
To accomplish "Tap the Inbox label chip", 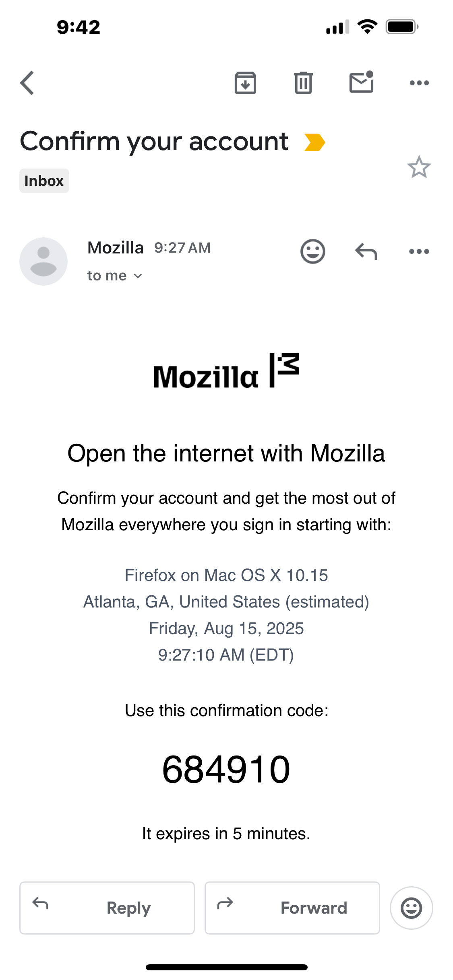I will click(x=44, y=181).
